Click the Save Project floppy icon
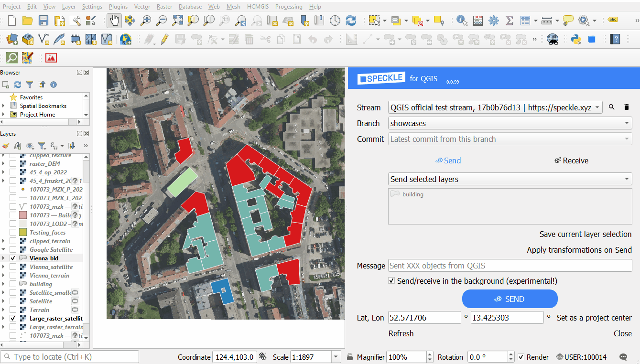Viewport: 640px width, 364px height. [43, 21]
